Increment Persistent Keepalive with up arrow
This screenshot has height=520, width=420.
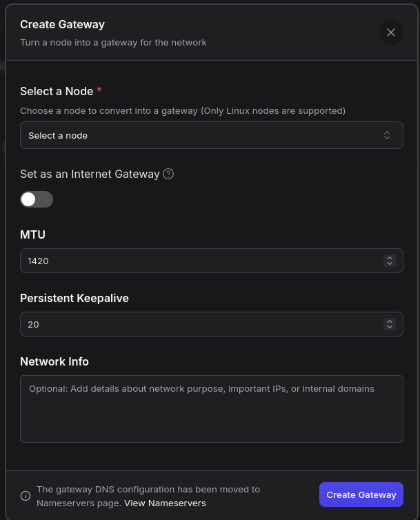tap(390, 321)
